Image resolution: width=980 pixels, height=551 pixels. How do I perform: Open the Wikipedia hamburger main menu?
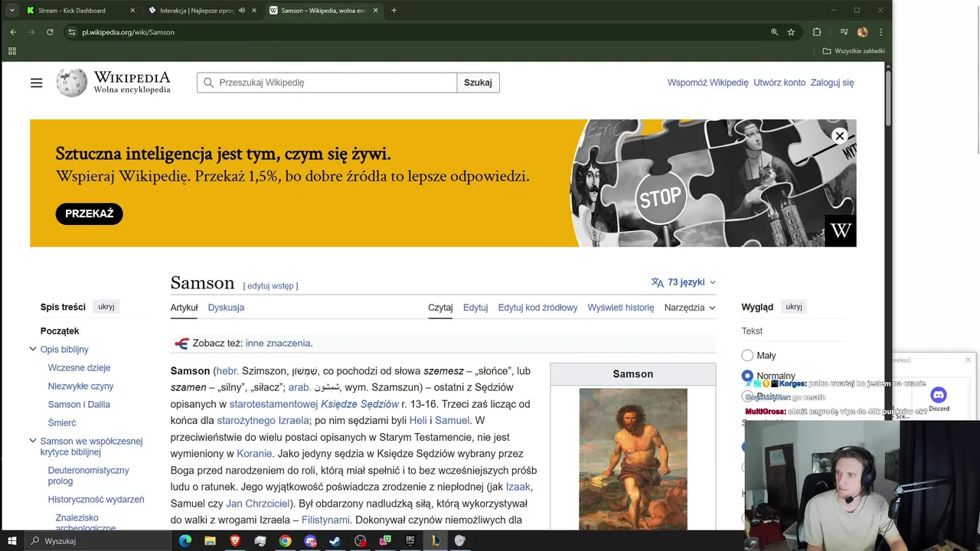pos(36,83)
